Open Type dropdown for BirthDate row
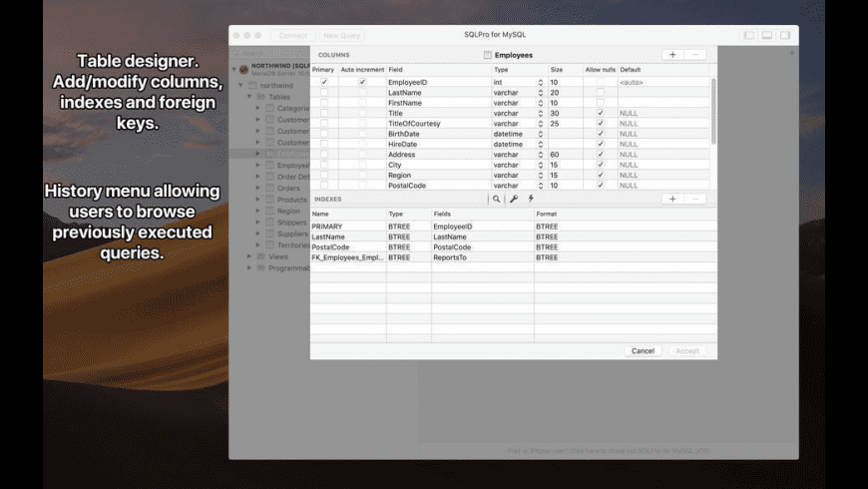Viewport: 868px width, 489px height. click(x=541, y=134)
